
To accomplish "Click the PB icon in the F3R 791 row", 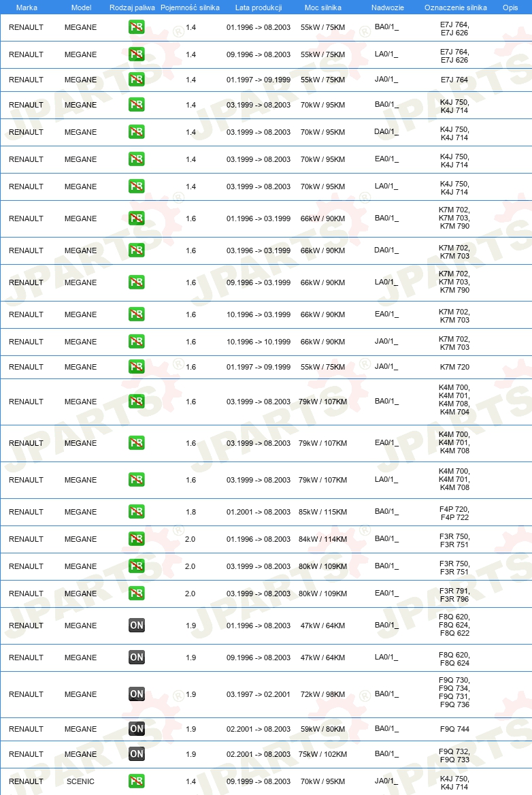I will (136, 594).
